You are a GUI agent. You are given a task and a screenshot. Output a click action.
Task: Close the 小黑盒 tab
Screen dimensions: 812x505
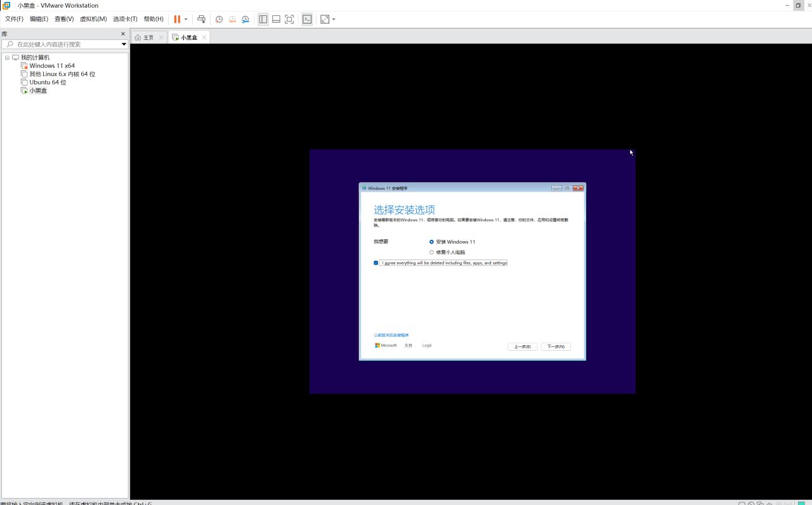(204, 37)
